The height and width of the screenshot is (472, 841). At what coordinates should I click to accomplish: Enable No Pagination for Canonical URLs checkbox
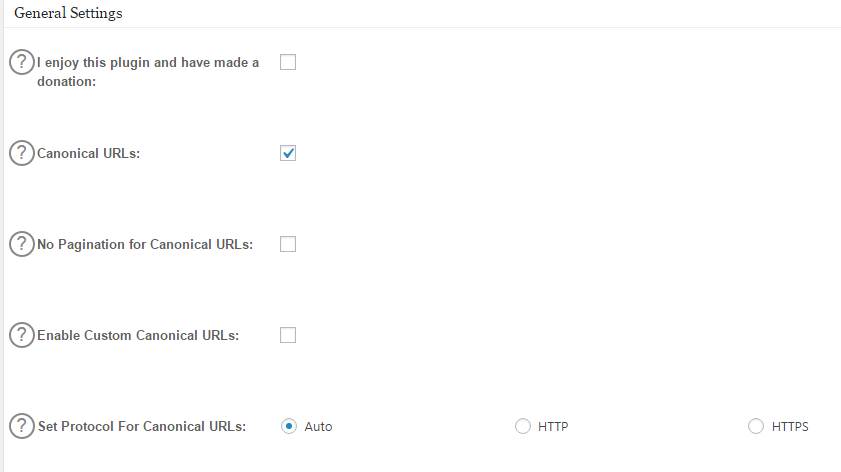(288, 244)
